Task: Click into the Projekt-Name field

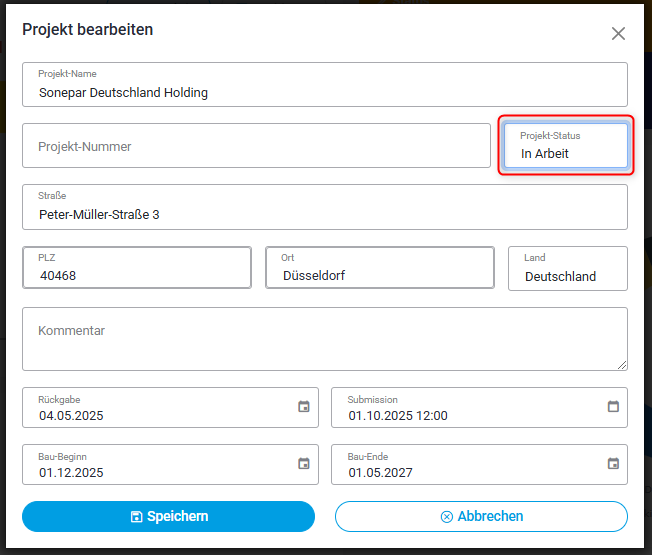Action: click(x=325, y=84)
